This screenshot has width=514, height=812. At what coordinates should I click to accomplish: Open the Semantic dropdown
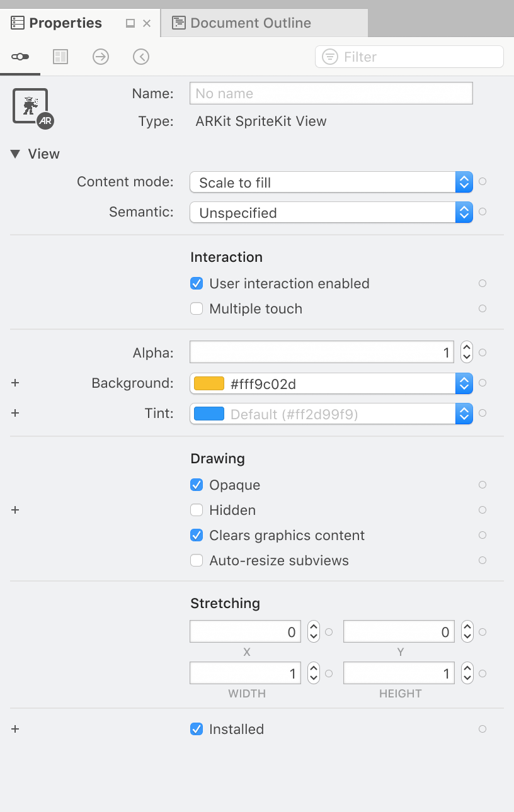coord(464,212)
